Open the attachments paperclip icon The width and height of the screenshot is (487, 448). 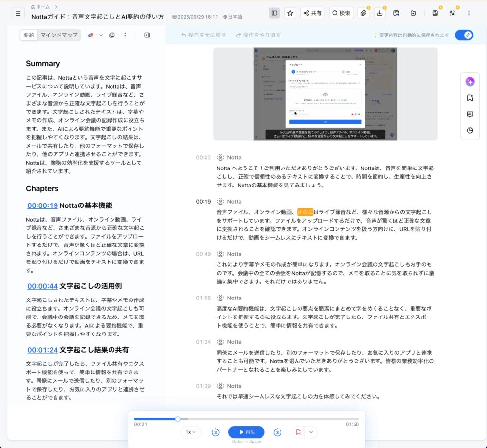(363, 13)
